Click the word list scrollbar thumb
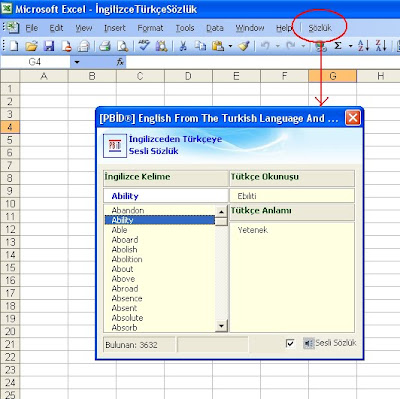 (221, 221)
